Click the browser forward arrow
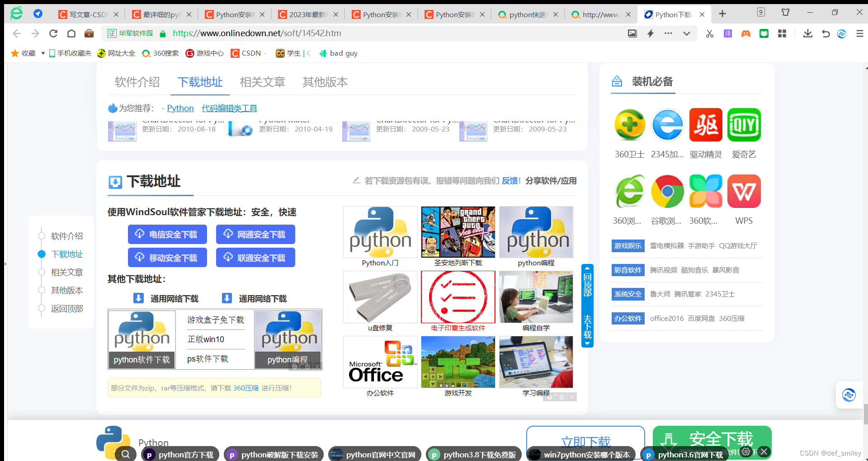The image size is (868, 461). pyautogui.click(x=35, y=33)
